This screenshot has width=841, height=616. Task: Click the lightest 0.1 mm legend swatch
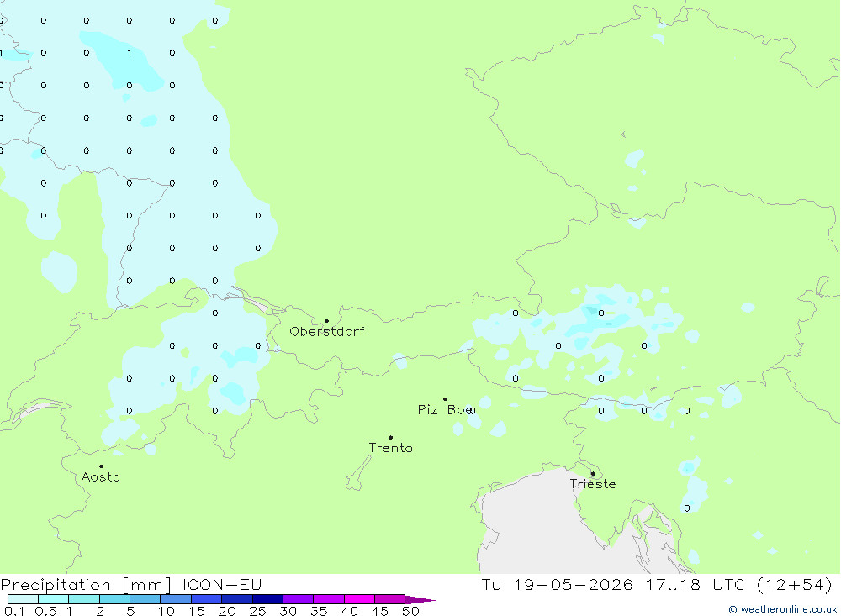tap(23, 599)
